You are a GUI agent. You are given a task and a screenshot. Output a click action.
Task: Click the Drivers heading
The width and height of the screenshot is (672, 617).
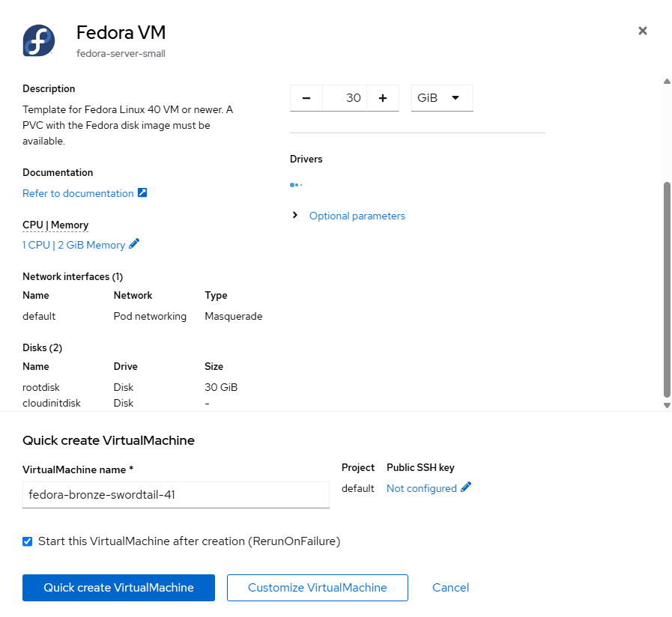(x=306, y=159)
